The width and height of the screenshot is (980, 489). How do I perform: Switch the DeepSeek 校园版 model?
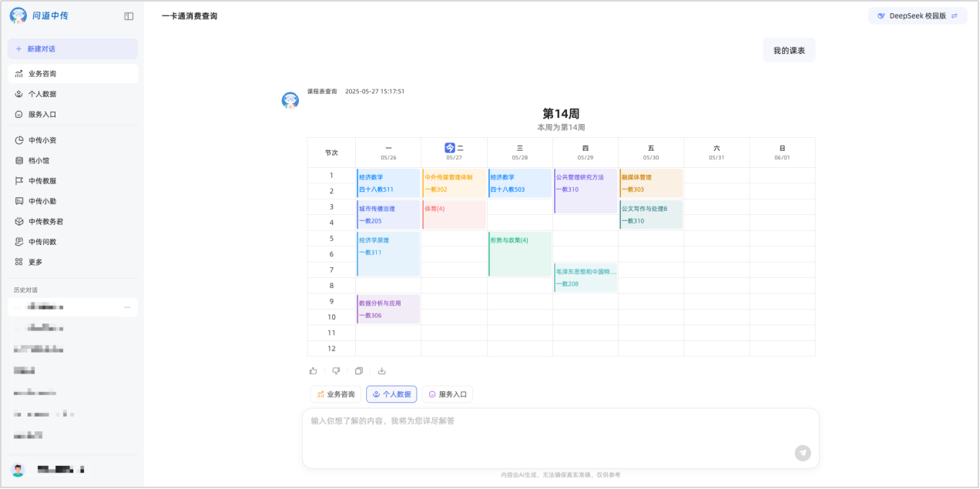917,16
